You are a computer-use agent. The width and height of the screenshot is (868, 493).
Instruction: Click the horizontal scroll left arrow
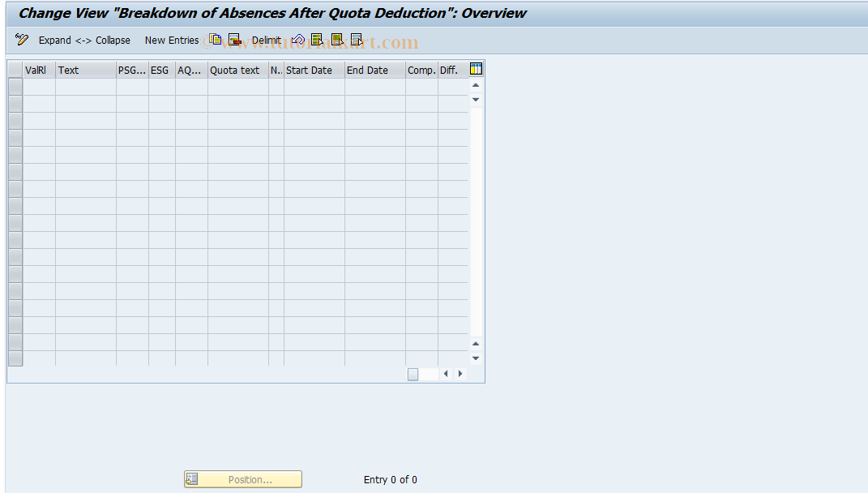(446, 374)
